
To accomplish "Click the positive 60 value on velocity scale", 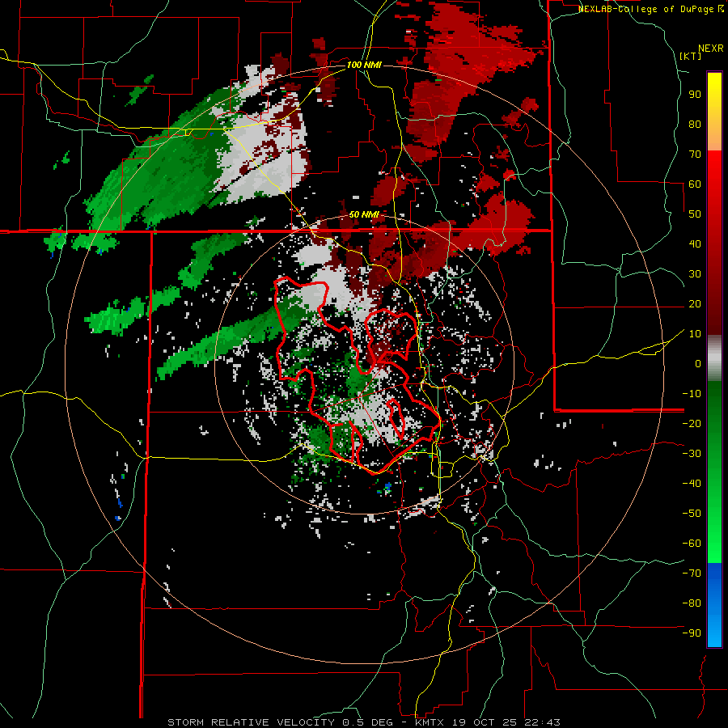I will click(695, 184).
